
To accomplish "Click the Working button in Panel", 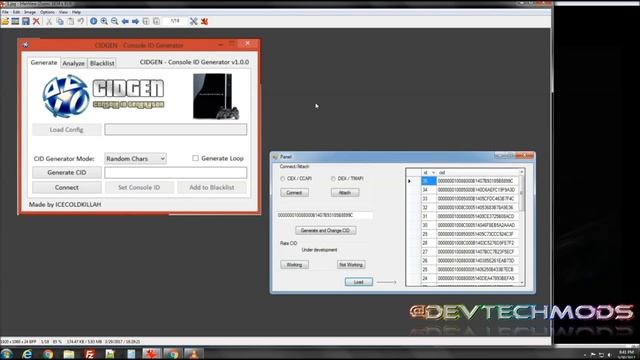I will point(294,265).
